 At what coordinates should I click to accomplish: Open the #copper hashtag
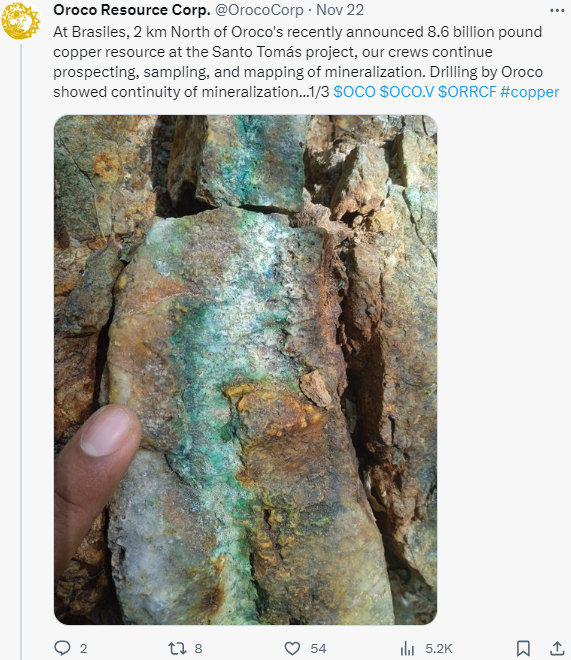point(530,92)
